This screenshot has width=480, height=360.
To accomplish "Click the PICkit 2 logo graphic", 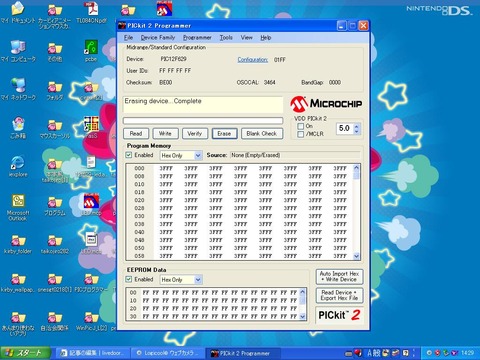I will click(x=339, y=315).
